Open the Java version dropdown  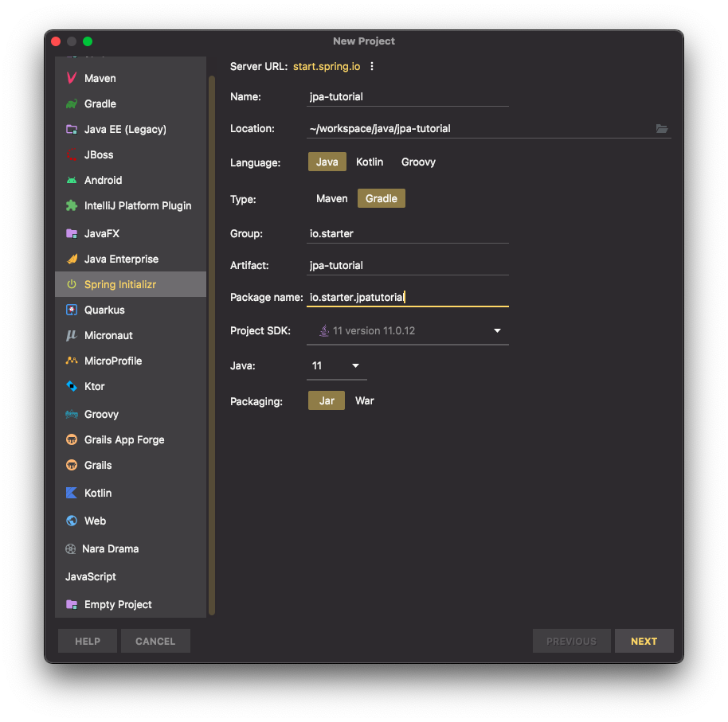(337, 365)
